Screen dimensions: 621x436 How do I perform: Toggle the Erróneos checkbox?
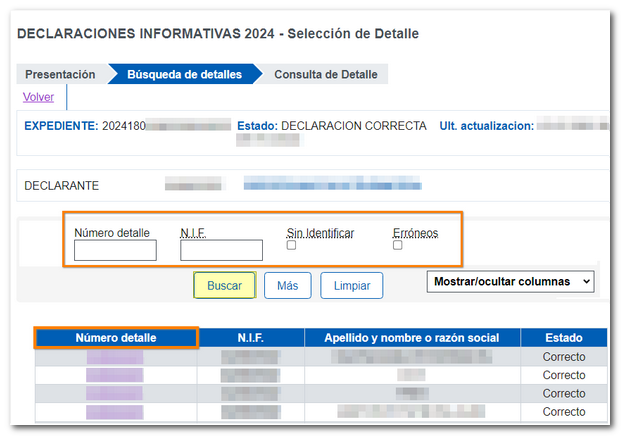[398, 245]
